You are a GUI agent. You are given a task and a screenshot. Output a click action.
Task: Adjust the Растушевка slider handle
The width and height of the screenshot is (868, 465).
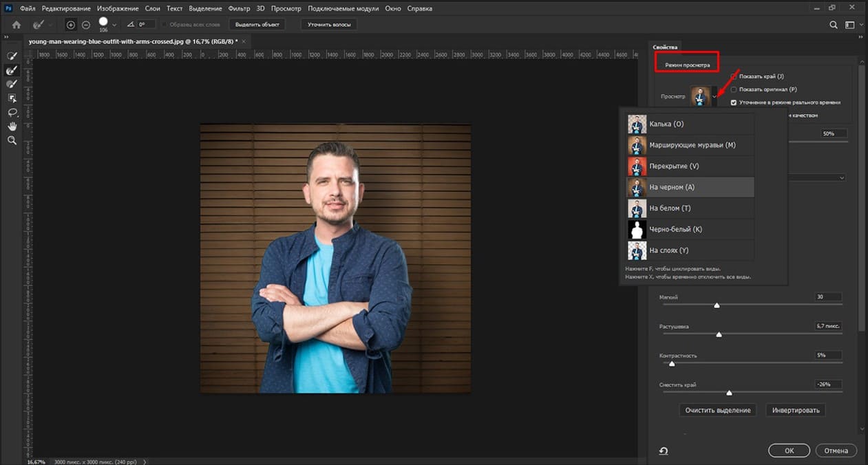point(719,335)
